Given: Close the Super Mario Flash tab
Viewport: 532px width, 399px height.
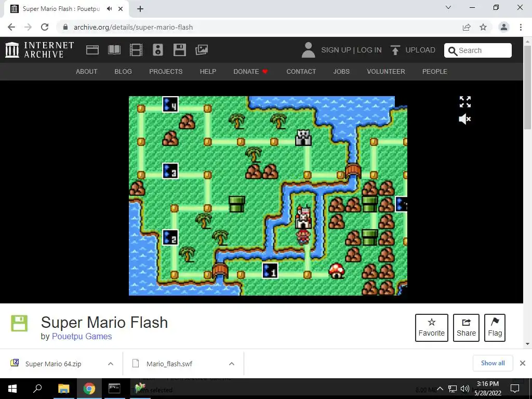Looking at the screenshot, I should [121, 9].
